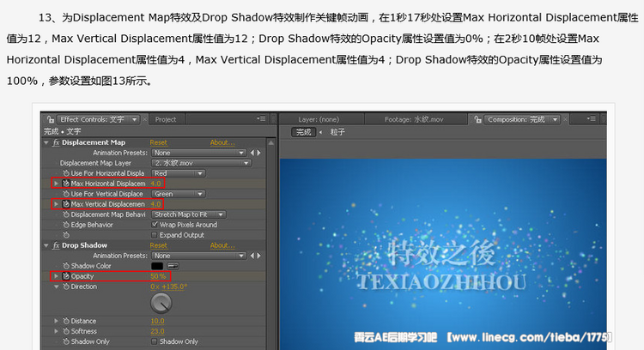Viewport: 644px width, 350px height.
Task: Toggle the fx icon of Drop Shadow
Action: [57, 245]
